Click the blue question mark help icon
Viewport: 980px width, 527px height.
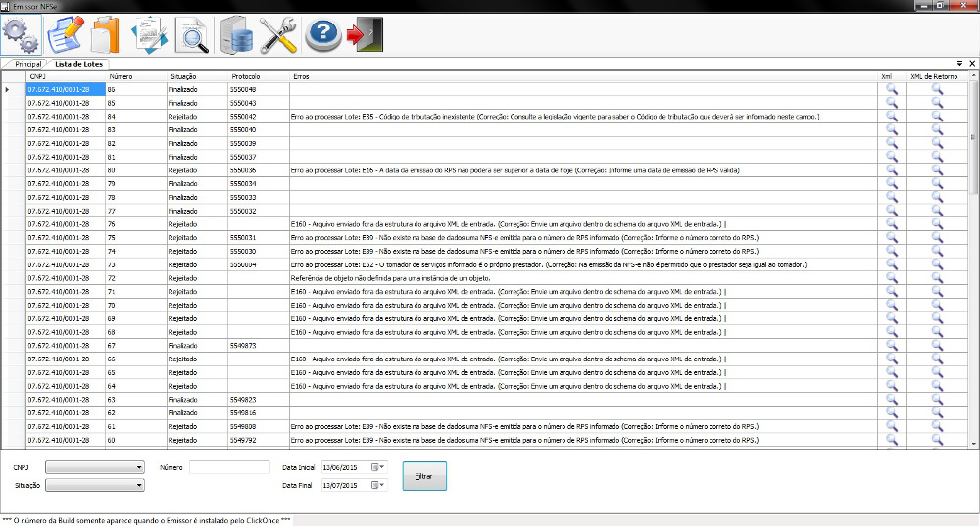(322, 34)
